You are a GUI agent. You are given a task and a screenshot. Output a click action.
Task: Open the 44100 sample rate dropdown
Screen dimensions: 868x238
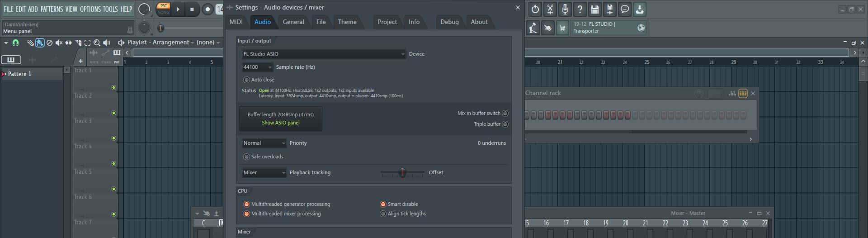(257, 67)
